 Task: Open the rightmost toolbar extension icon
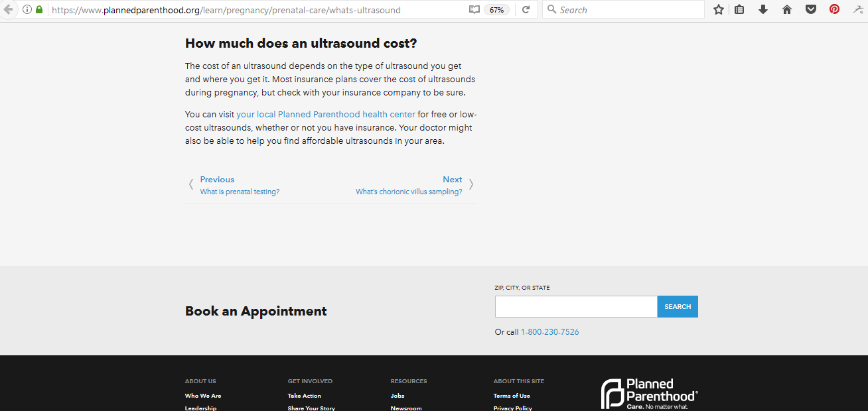(x=858, y=9)
